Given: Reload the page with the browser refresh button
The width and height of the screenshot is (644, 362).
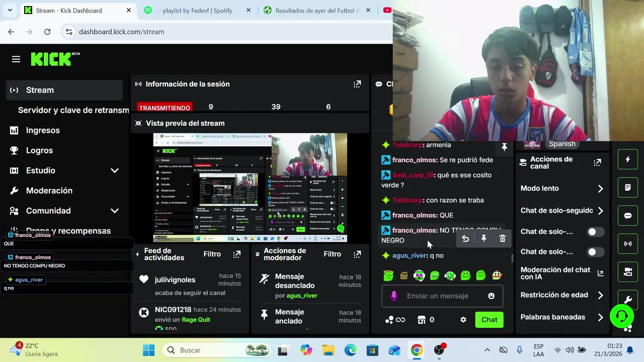Looking at the screenshot, I should pyautogui.click(x=47, y=32).
